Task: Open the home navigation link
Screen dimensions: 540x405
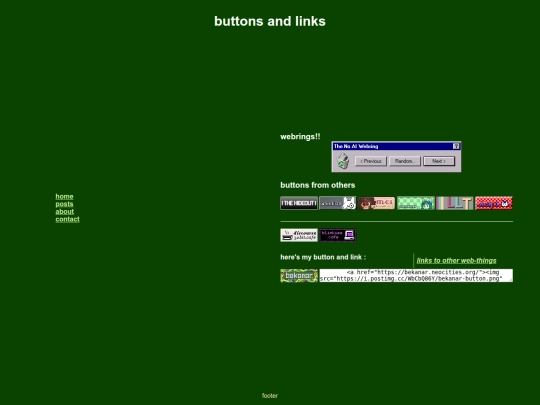Action: click(x=64, y=196)
